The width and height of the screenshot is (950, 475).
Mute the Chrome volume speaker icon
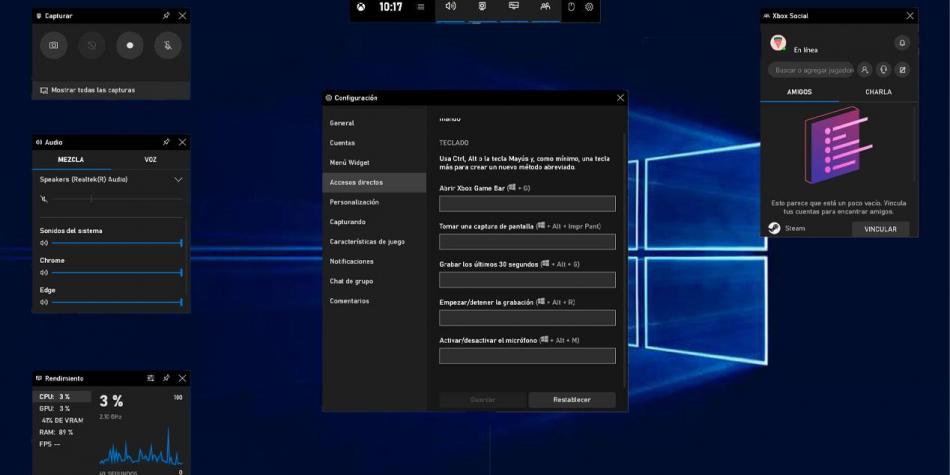pyautogui.click(x=44, y=273)
